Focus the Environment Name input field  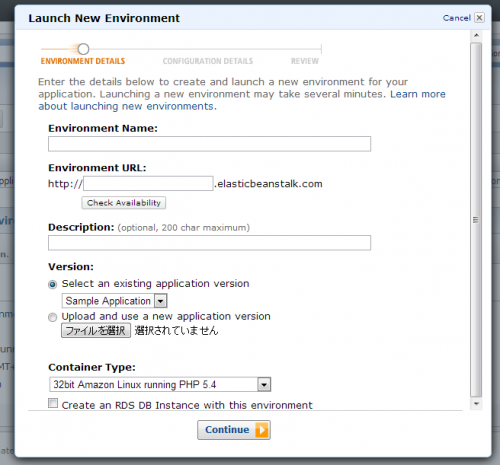click(209, 144)
